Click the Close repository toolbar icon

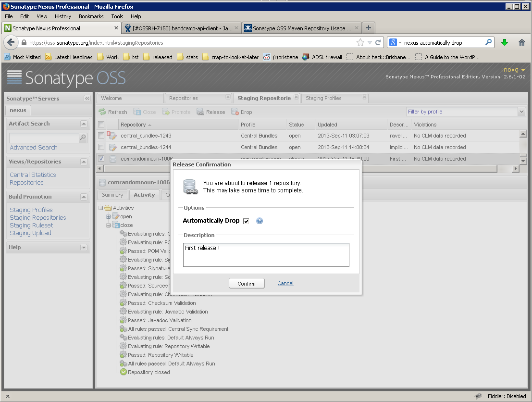click(x=137, y=112)
